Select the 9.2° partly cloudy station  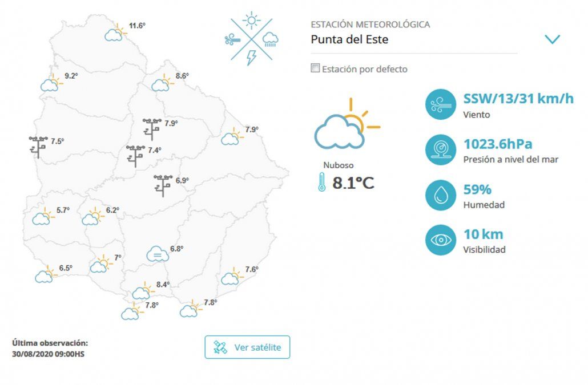pyautogui.click(x=50, y=83)
